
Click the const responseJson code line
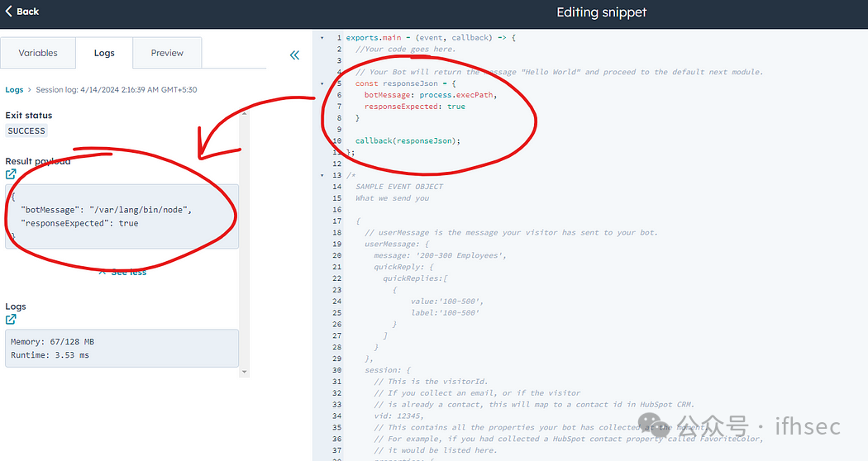click(x=406, y=83)
